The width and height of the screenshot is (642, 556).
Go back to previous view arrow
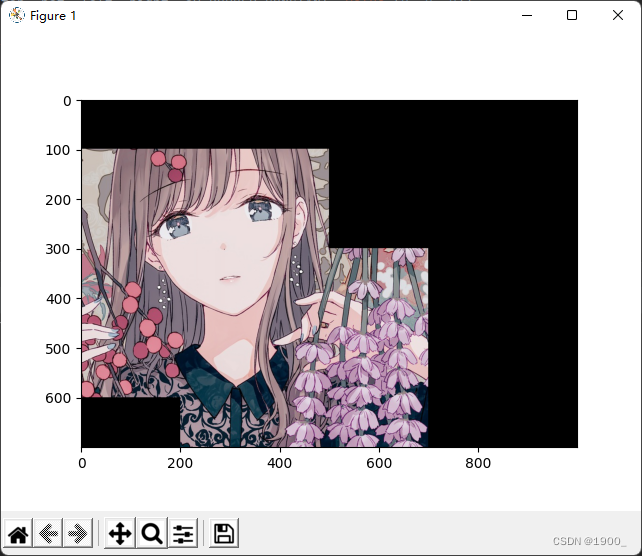point(48,533)
